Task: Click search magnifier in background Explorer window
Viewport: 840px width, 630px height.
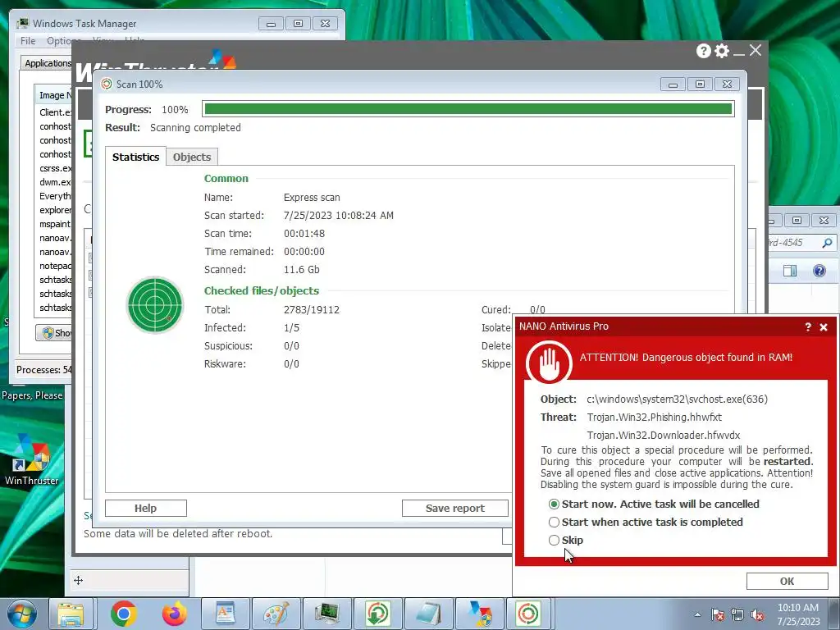Action: point(827,243)
